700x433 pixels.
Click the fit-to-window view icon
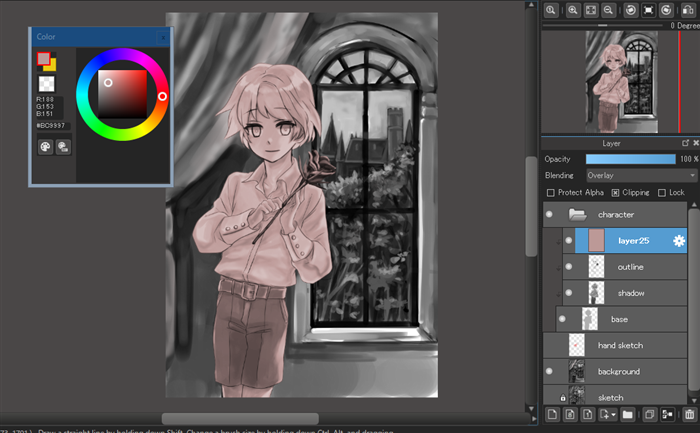coord(591,10)
